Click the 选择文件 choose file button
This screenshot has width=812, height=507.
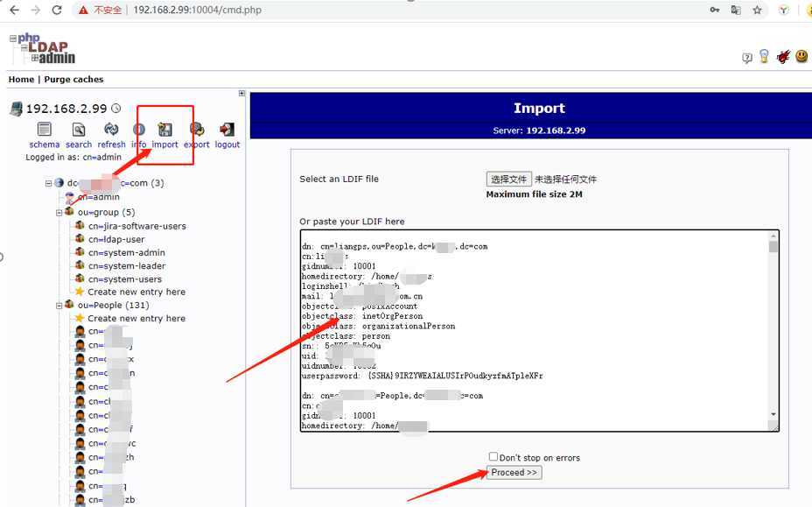tap(508, 180)
